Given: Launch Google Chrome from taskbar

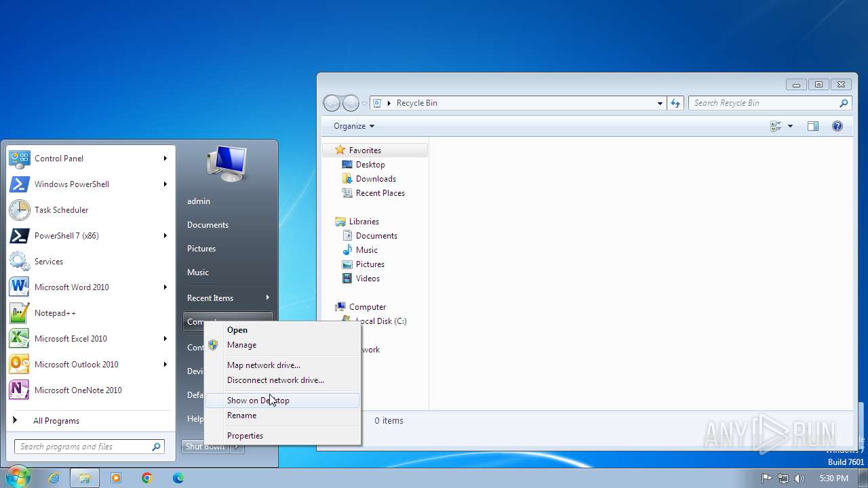Looking at the screenshot, I should coord(147,478).
